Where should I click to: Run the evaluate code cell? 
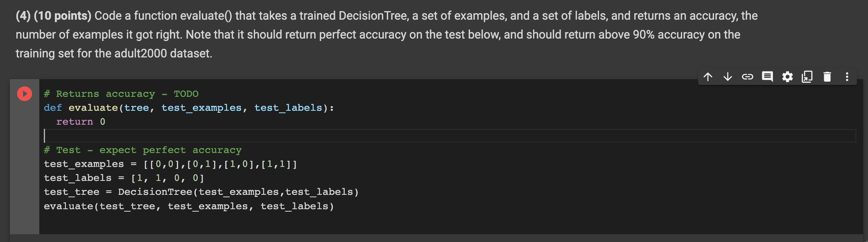25,94
